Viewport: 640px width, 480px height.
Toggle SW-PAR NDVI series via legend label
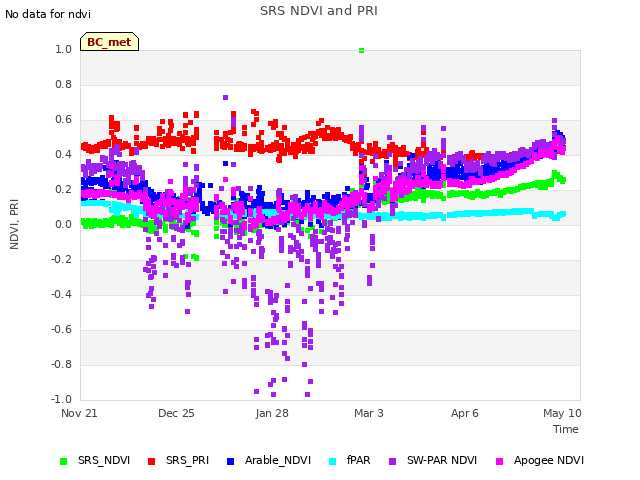pyautogui.click(x=442, y=460)
